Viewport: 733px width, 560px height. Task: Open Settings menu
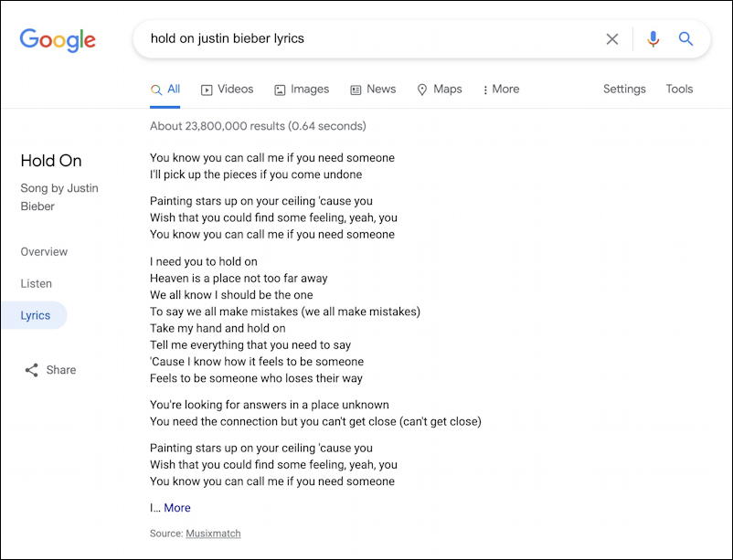624,89
